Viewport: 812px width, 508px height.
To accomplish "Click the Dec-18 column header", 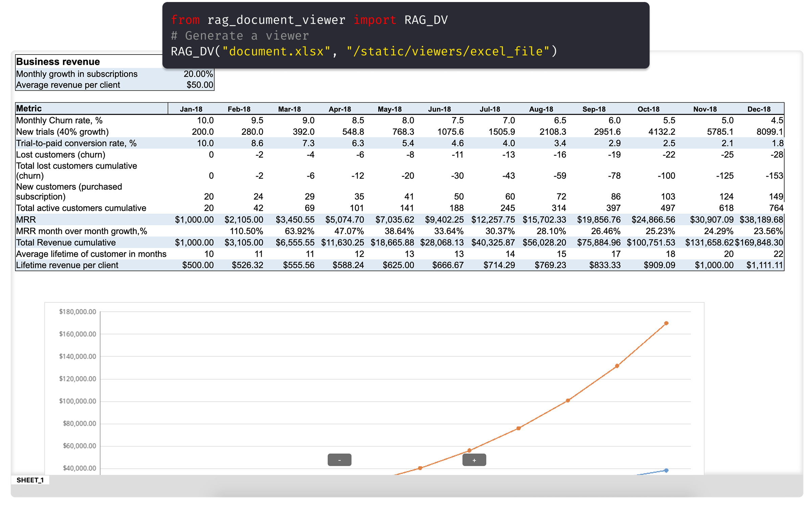I will coord(759,109).
